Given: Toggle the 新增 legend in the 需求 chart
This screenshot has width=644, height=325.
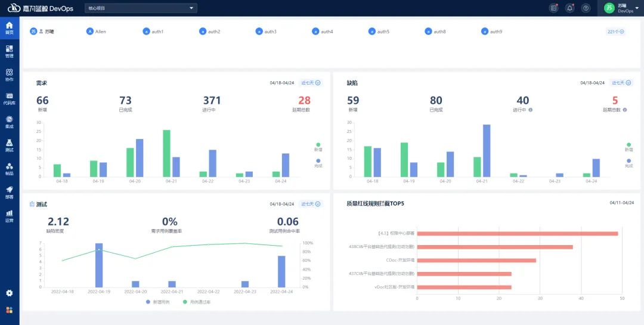Looking at the screenshot, I should [318, 147].
